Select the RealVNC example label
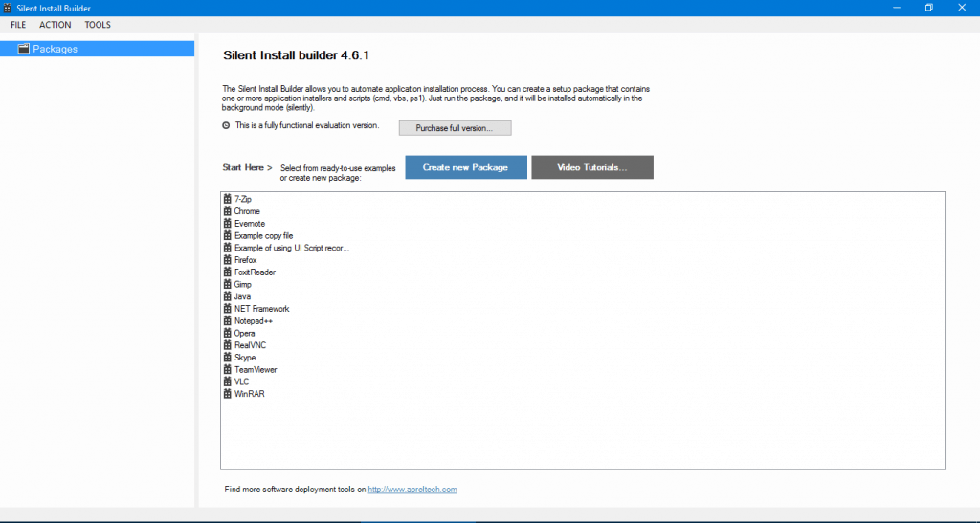This screenshot has width=980, height=523. [x=251, y=345]
